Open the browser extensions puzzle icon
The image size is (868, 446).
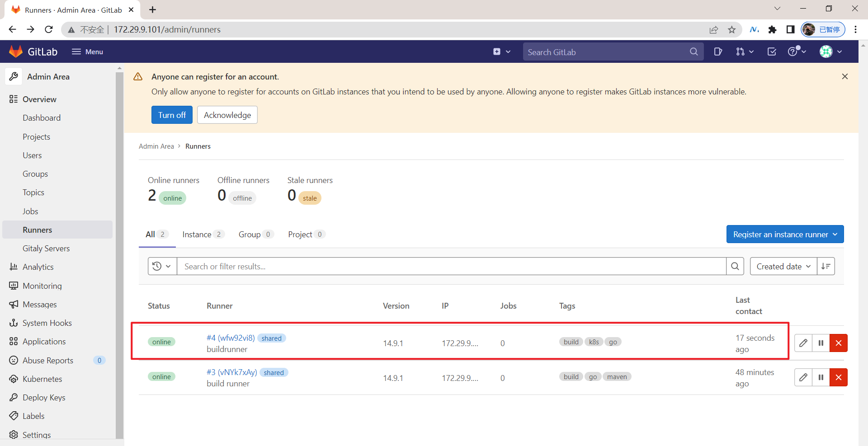coord(772,30)
